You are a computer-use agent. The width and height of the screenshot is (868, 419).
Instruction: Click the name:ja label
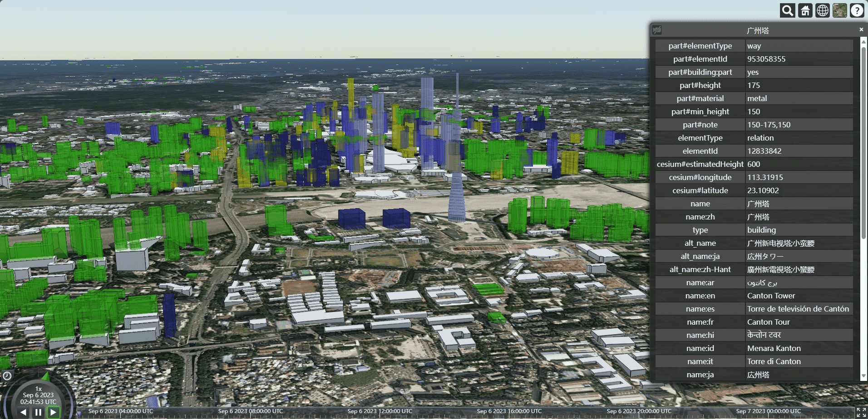click(x=700, y=375)
